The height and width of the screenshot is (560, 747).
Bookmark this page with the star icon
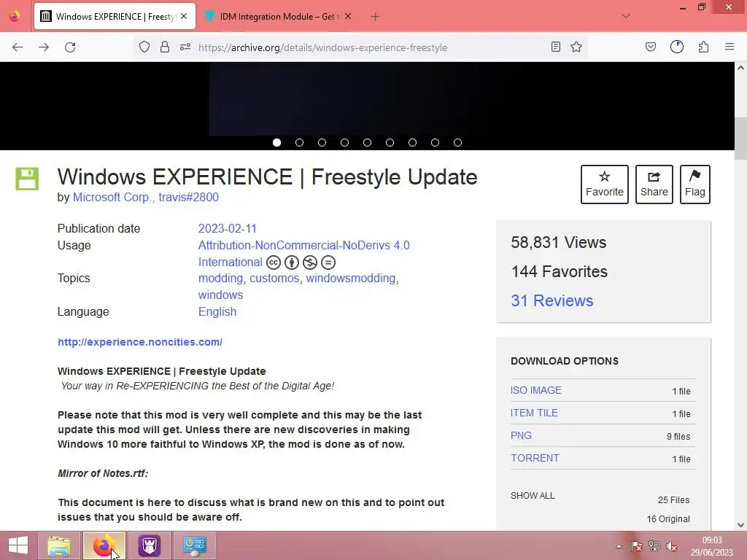[x=576, y=47]
